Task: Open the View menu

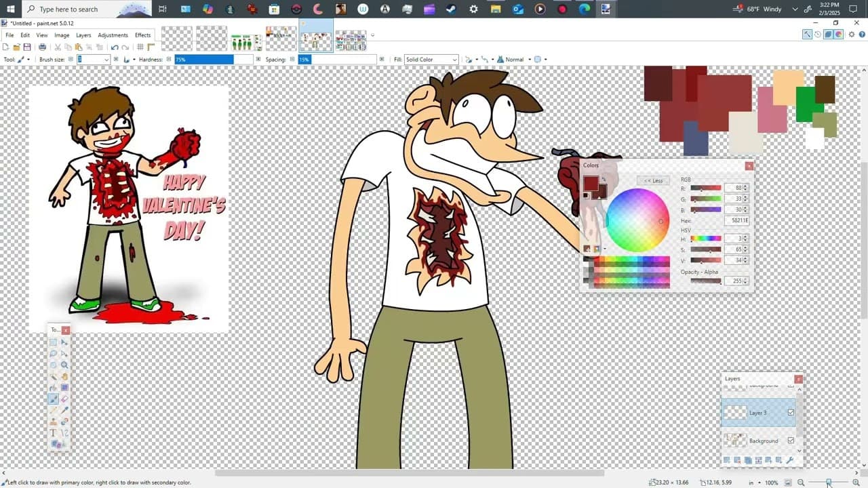Action: point(42,35)
